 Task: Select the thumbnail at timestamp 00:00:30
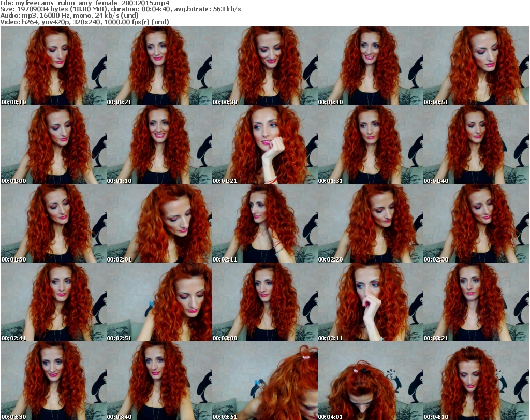pyautogui.click(x=264, y=66)
